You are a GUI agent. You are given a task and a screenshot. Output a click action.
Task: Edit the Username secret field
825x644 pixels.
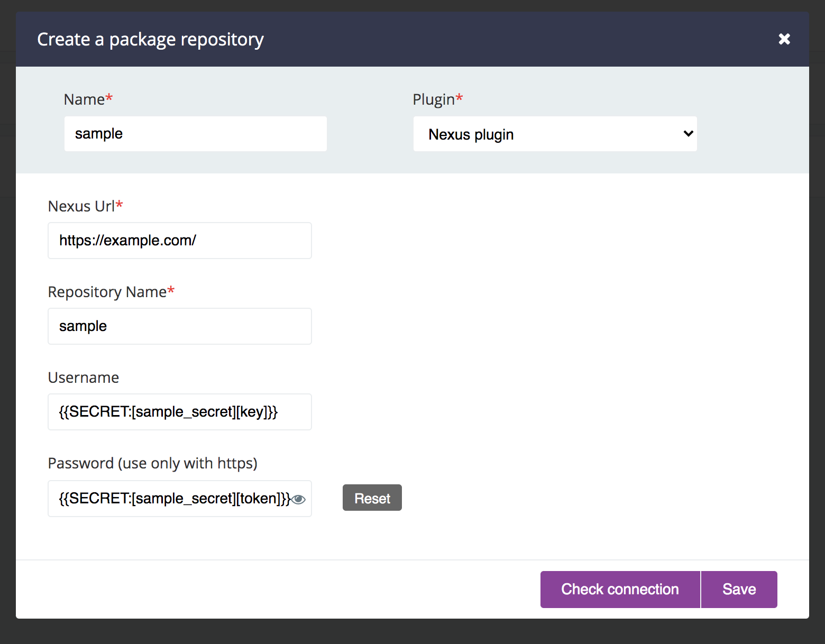[180, 412]
